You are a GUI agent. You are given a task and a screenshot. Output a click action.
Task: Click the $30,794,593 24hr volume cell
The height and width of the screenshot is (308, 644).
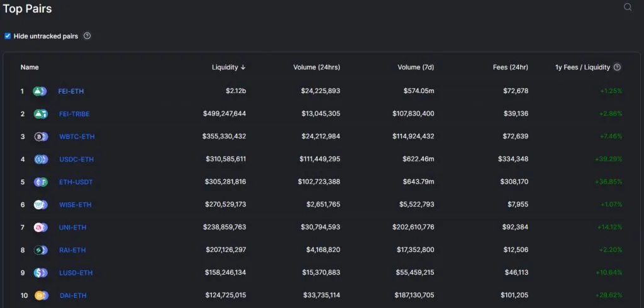321,227
